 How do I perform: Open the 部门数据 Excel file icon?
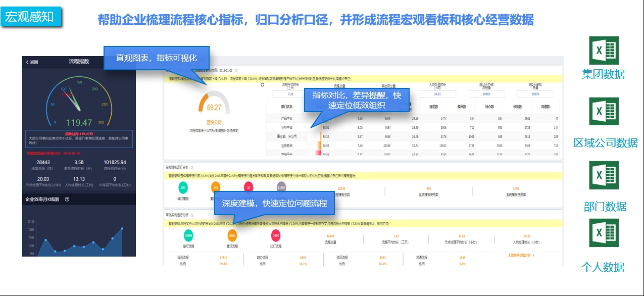[604, 175]
